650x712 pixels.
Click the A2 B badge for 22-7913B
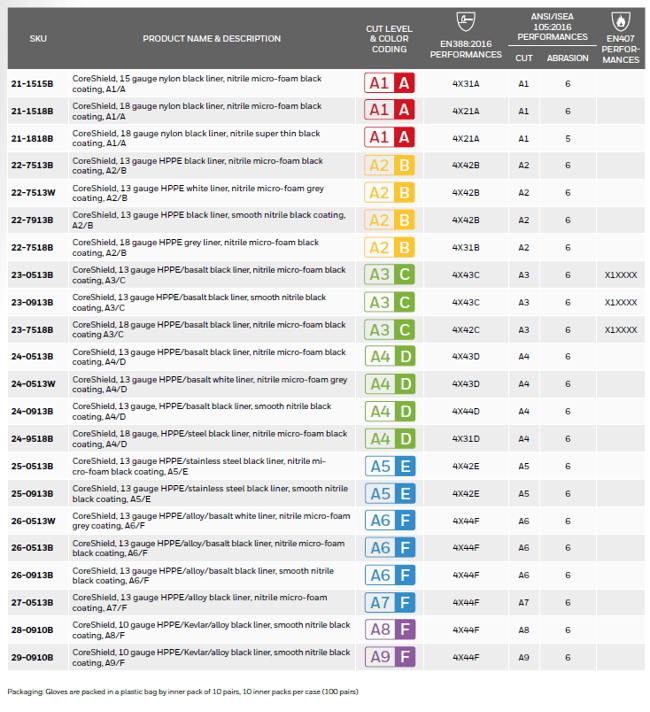[x=389, y=220]
